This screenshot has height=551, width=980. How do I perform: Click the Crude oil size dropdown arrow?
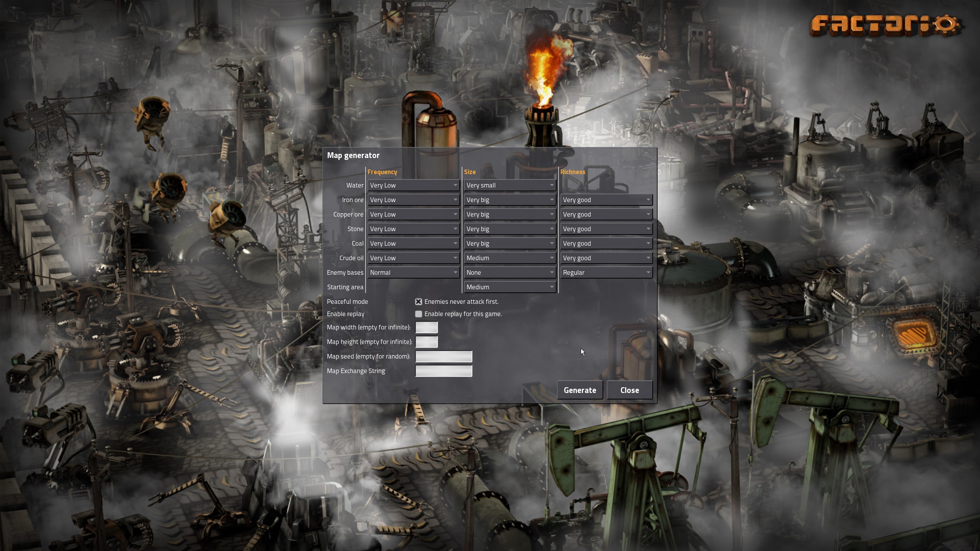point(552,258)
